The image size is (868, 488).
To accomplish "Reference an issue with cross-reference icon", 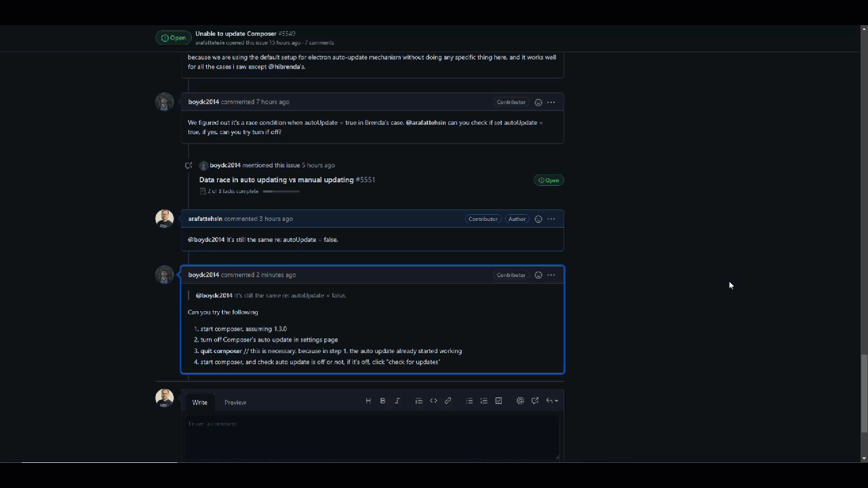I will [x=535, y=401].
